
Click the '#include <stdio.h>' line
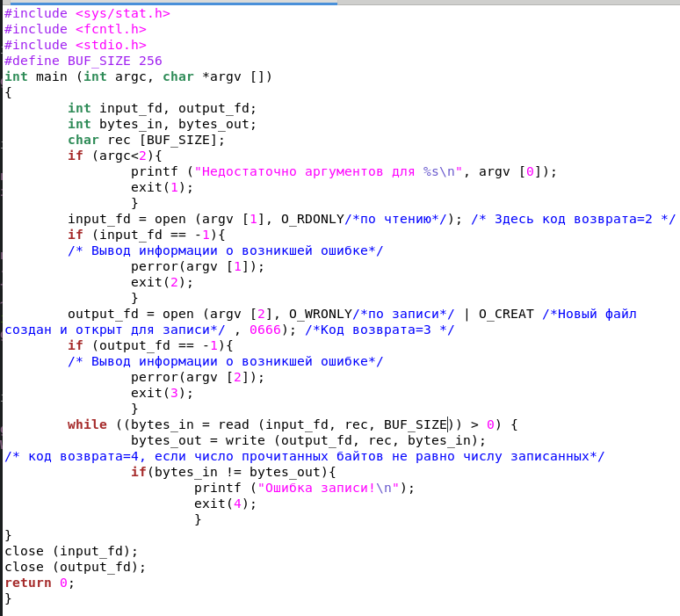point(76,45)
